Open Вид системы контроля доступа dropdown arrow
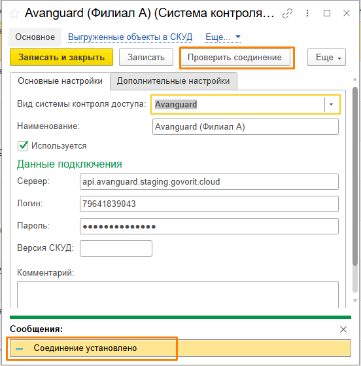The image size is (361, 366). (x=331, y=104)
